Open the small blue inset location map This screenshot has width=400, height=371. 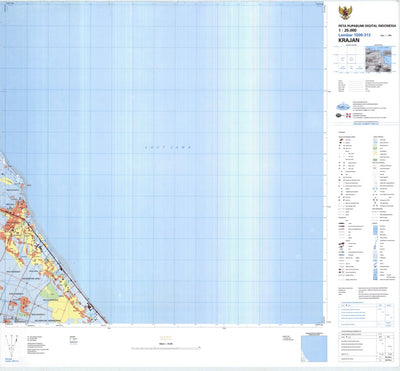pyautogui.click(x=314, y=348)
